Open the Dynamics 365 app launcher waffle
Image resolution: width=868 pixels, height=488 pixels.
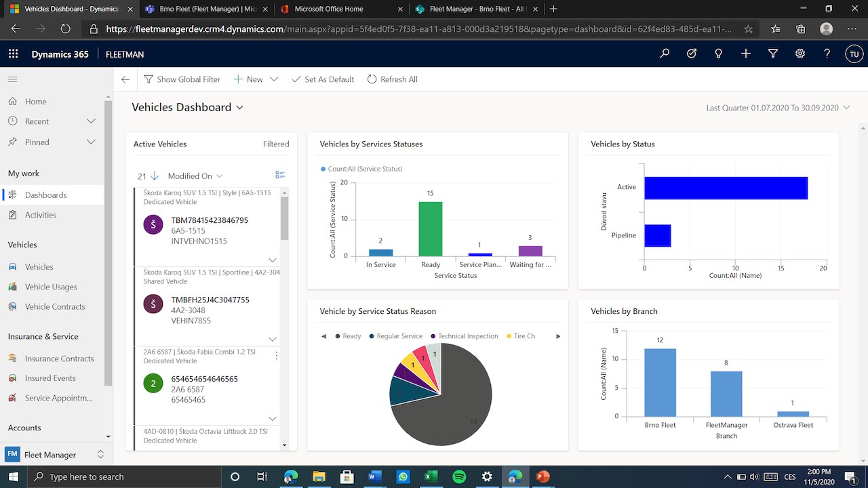(x=13, y=54)
